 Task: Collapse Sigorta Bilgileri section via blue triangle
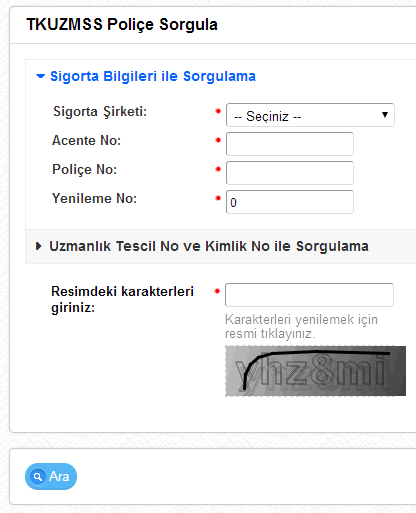tap(40, 76)
